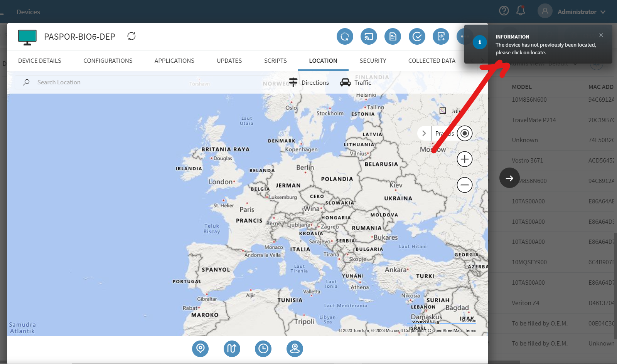This screenshot has width=617, height=364.
Task: Open the route tracking icon
Action: (x=232, y=349)
